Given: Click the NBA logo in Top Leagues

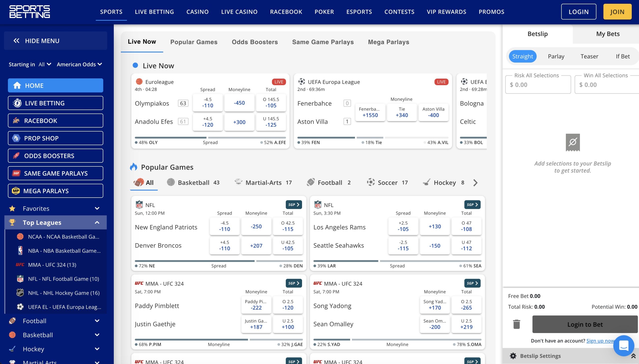Looking at the screenshot, I should pyautogui.click(x=20, y=251).
